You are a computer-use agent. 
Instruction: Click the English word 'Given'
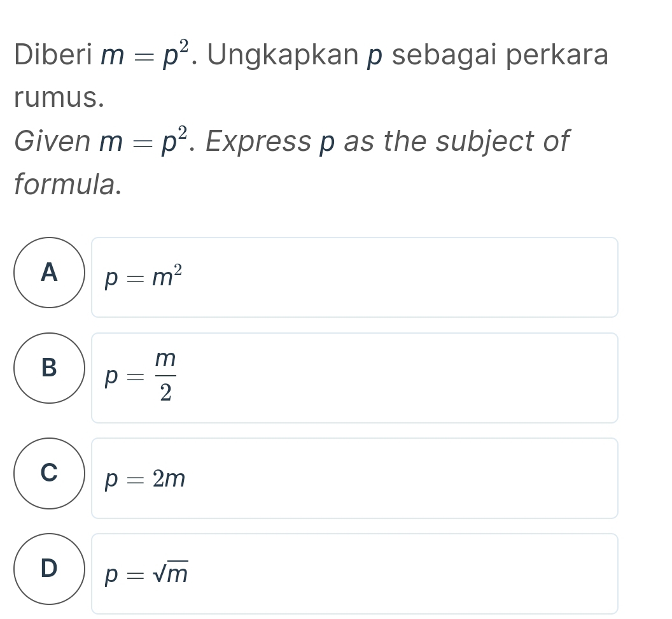pos(52,141)
